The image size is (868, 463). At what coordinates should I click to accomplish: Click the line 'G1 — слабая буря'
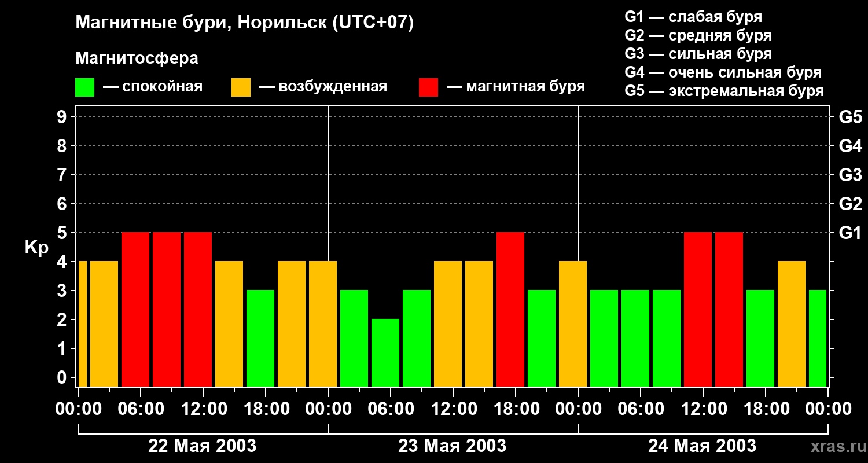(693, 17)
